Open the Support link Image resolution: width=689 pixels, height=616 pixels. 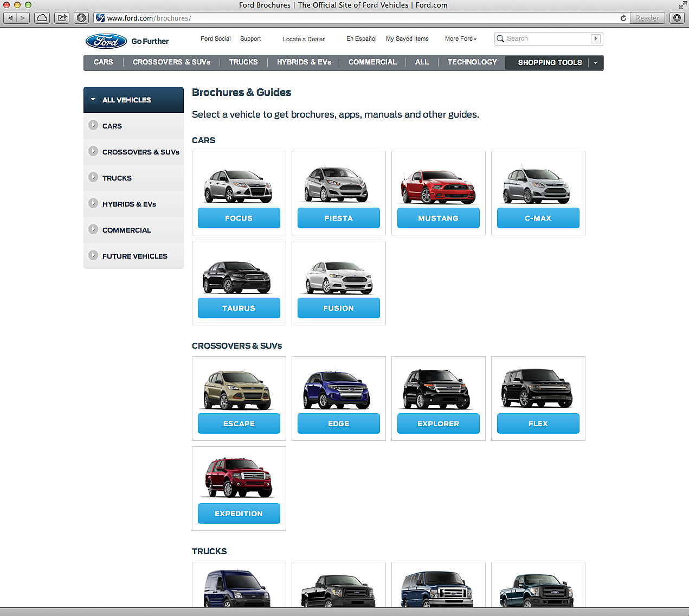pyautogui.click(x=250, y=39)
